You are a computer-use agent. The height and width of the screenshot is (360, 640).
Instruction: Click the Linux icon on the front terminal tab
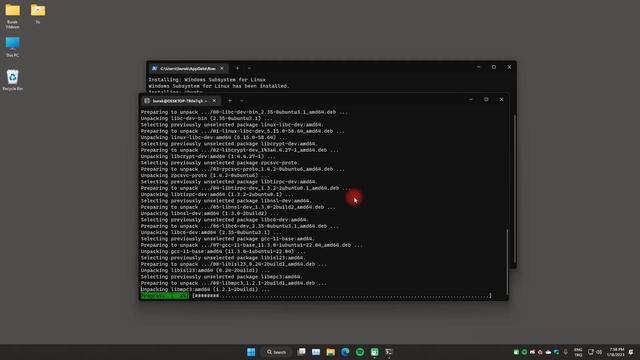(x=147, y=100)
